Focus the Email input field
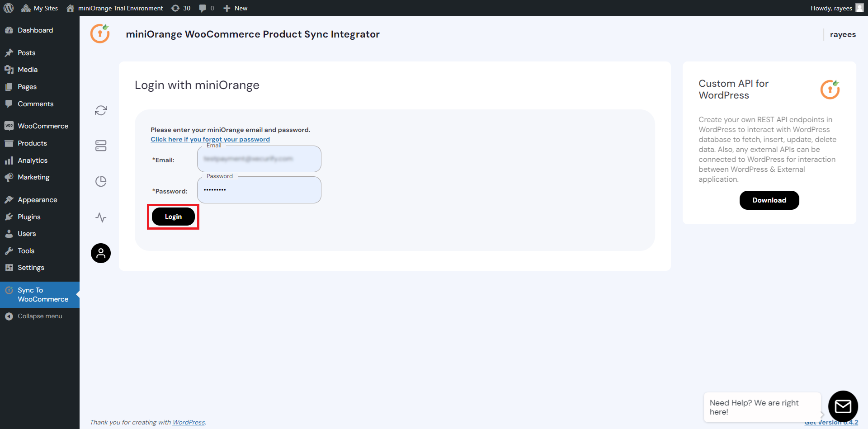The height and width of the screenshot is (429, 868). pyautogui.click(x=259, y=159)
